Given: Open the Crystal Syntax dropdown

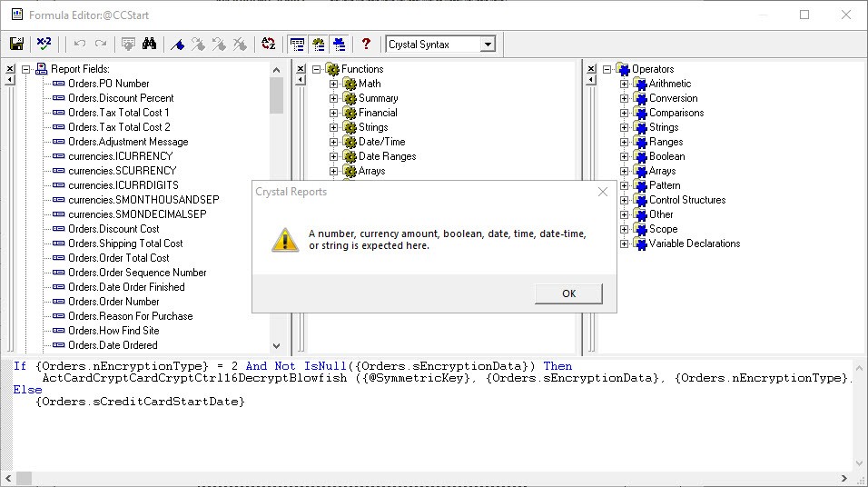Looking at the screenshot, I should coord(488,44).
